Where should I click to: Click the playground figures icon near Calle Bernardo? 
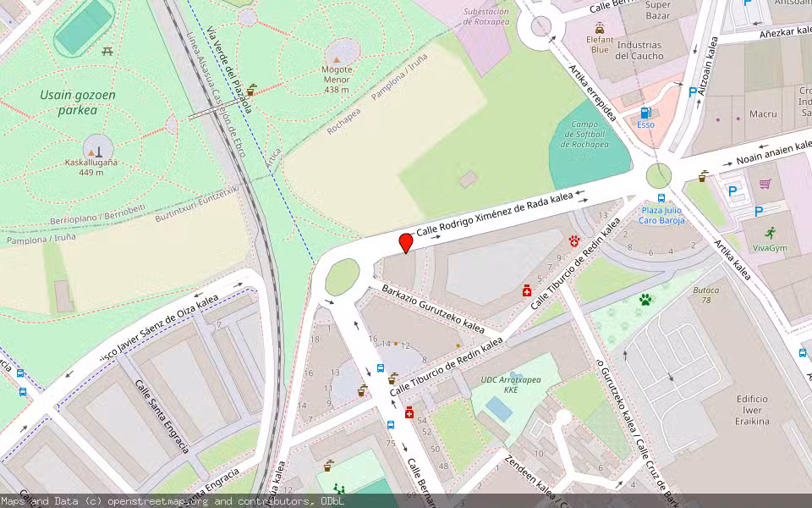[x=339, y=489]
